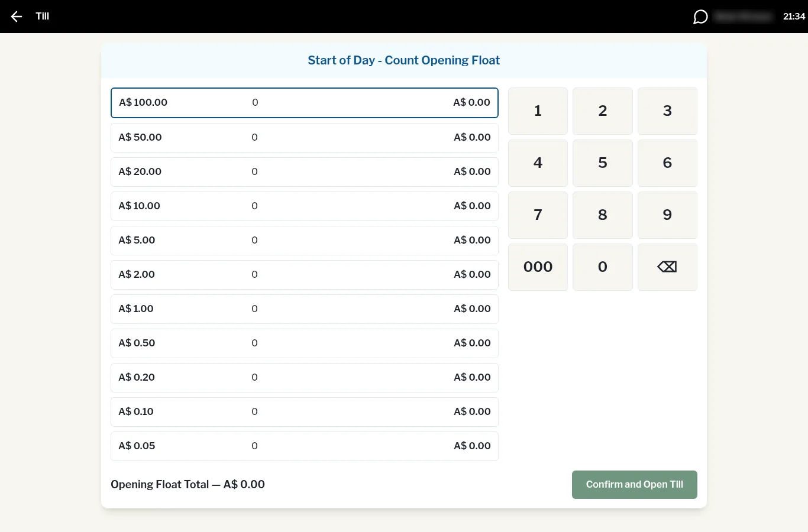The width and height of the screenshot is (808, 532).
Task: Select the A$ 0.50 denomination row
Action: click(305, 343)
